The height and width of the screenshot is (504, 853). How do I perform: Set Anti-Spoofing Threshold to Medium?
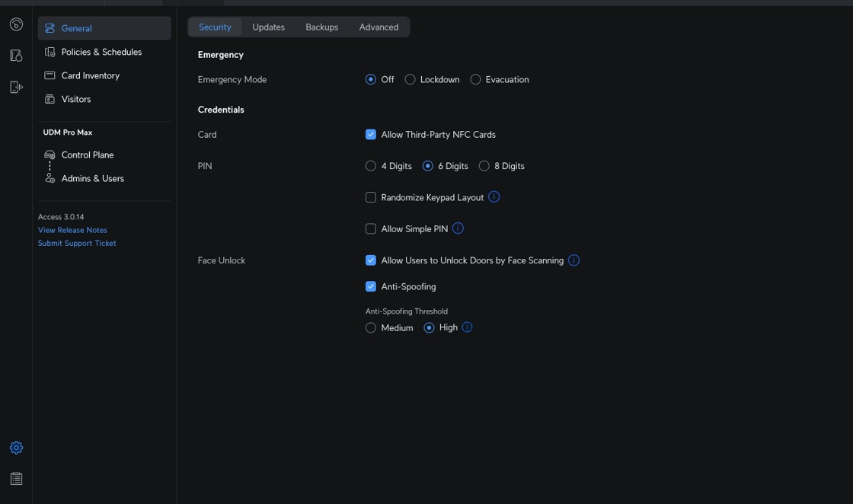pos(371,328)
